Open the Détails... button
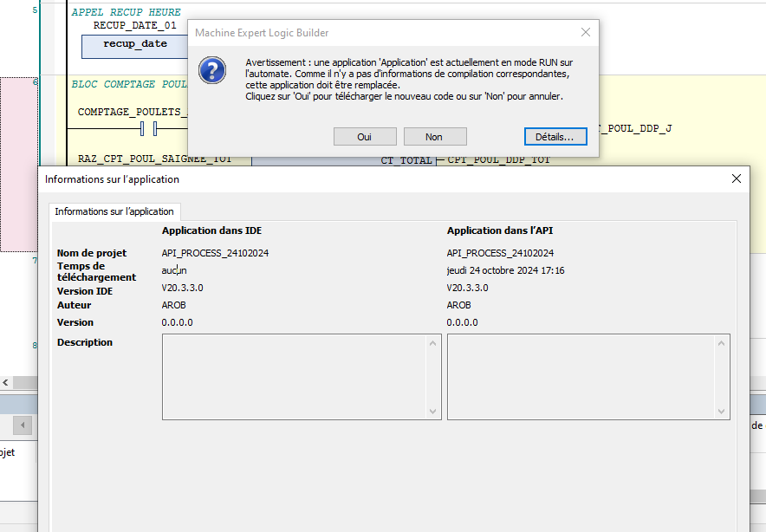 [555, 137]
